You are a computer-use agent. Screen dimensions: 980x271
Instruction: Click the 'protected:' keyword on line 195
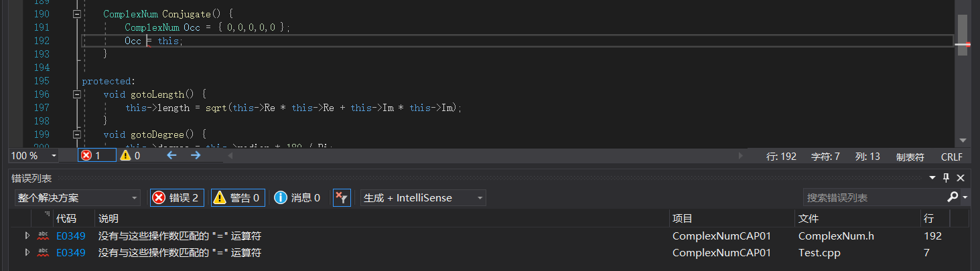[109, 81]
